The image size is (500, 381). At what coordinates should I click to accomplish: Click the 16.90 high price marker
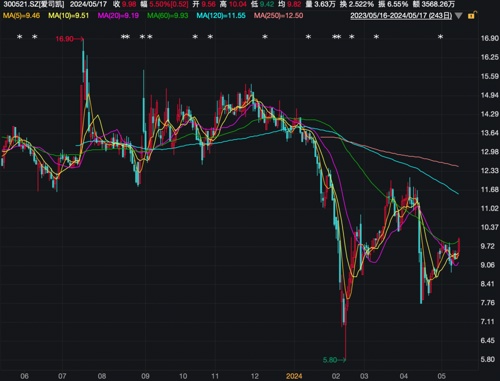click(x=69, y=39)
